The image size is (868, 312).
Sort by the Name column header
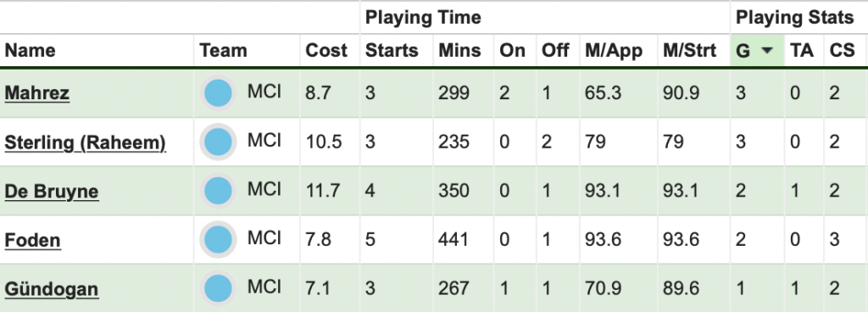[x=30, y=51]
